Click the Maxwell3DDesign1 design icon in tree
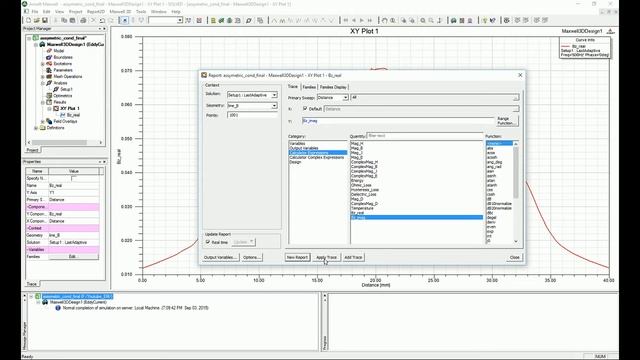 [42, 44]
